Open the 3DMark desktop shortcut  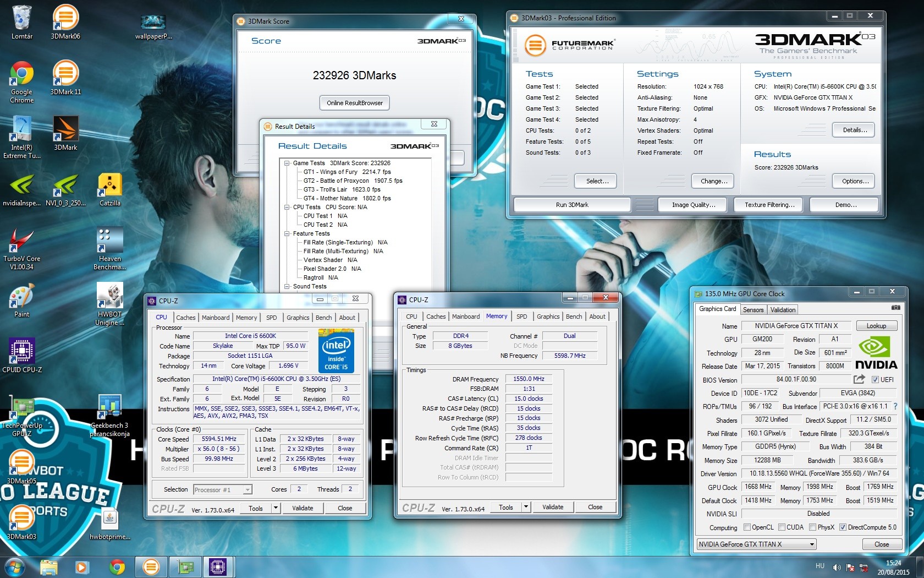(65, 133)
